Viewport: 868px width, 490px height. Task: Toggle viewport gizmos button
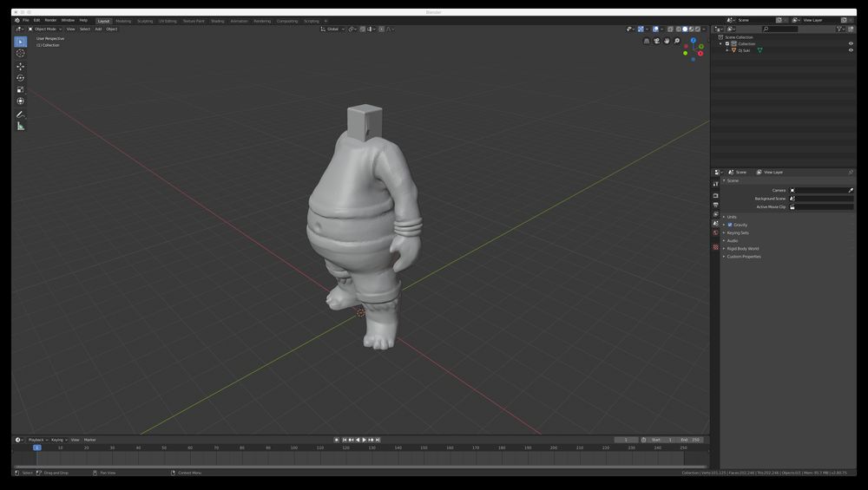[641, 29]
